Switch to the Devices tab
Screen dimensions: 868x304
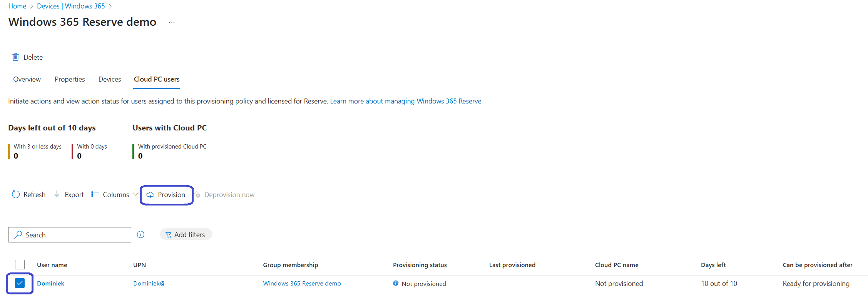[110, 79]
